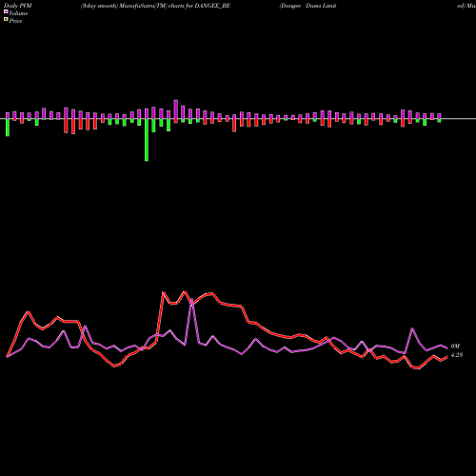Viewport: 476px width, 476px height.
Task: Click the '0M' volume value label
Action: [x=455, y=347]
